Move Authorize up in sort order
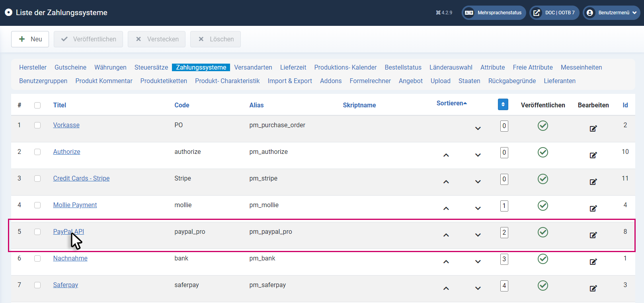Screen dimensions: 644x303 pos(446,155)
